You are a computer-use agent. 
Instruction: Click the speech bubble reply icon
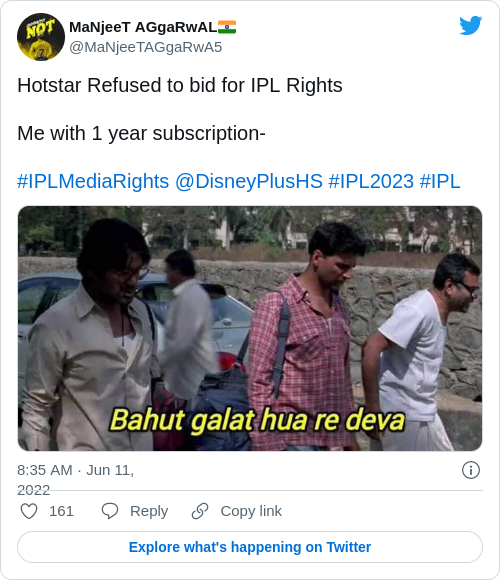110,511
